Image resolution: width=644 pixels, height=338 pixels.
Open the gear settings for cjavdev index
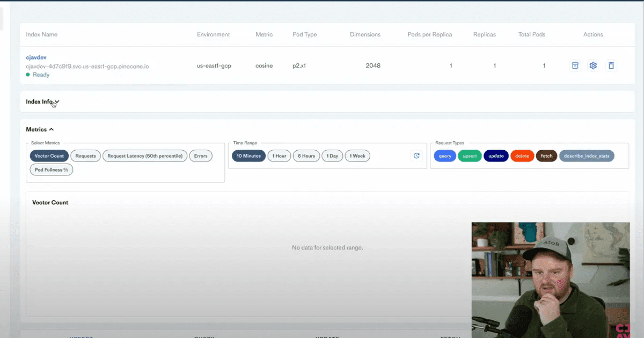tap(593, 65)
